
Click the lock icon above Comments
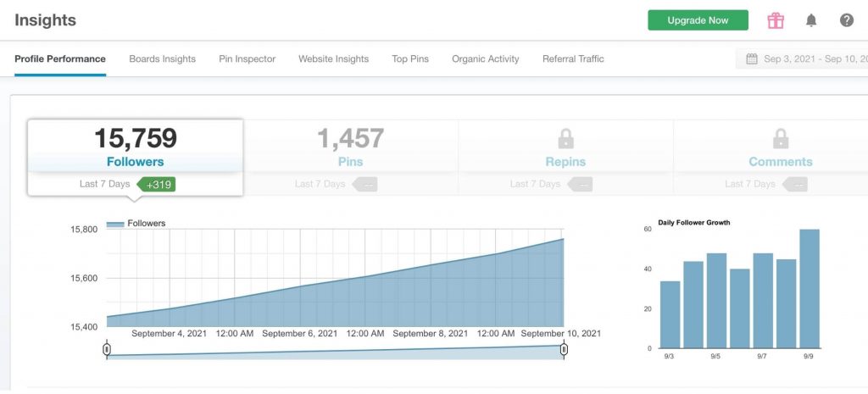(781, 138)
